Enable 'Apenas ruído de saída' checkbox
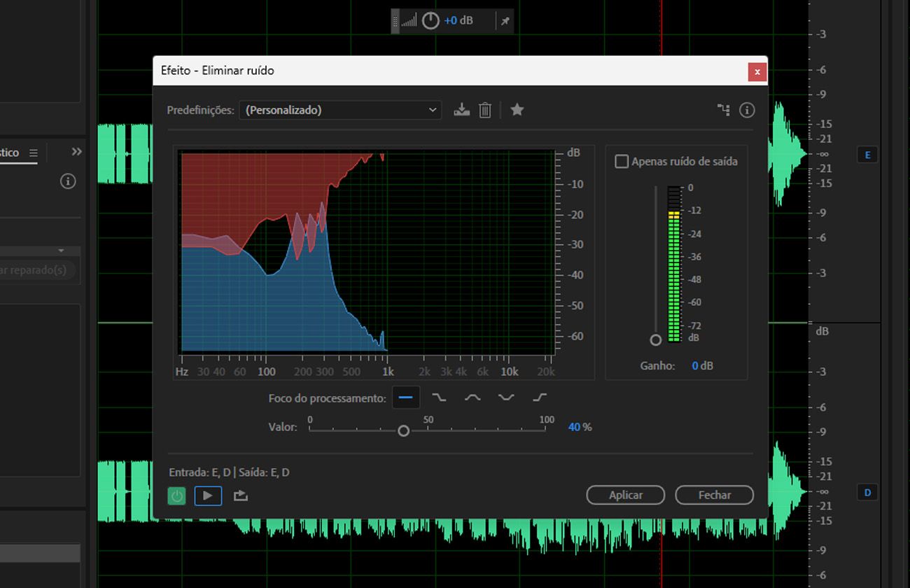The width and height of the screenshot is (910, 588). [622, 162]
